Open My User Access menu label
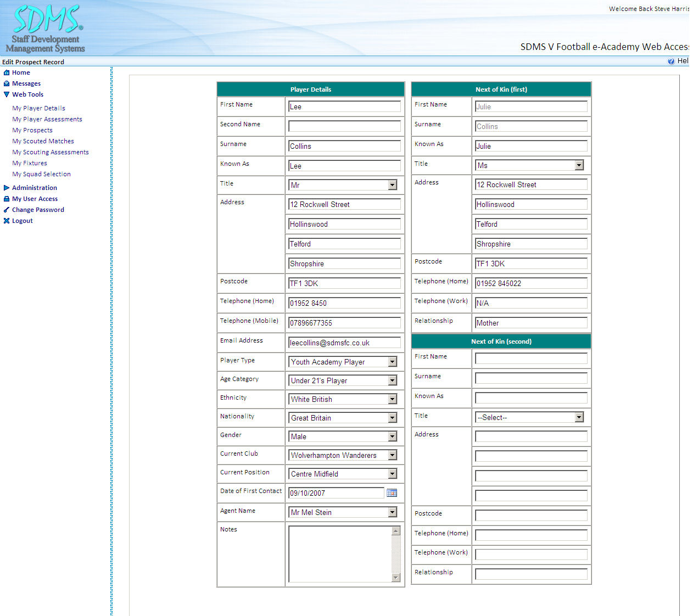This screenshot has height=616, width=693. pyautogui.click(x=35, y=199)
